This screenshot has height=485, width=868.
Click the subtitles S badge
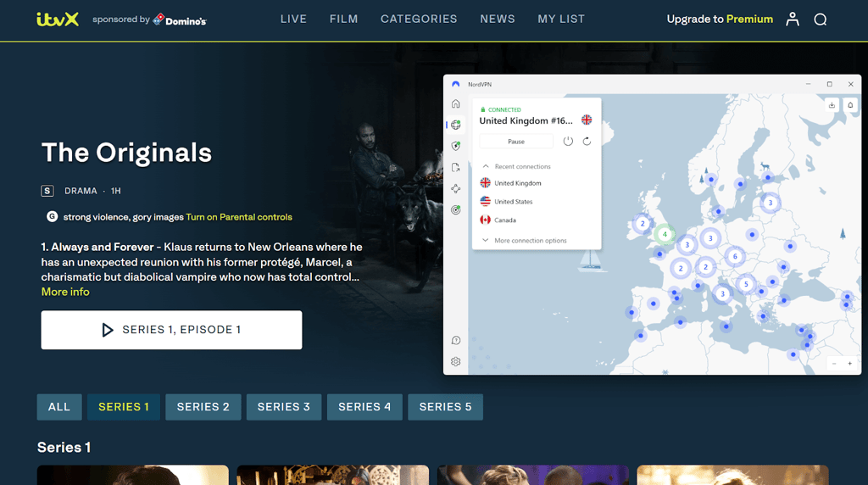coord(47,191)
